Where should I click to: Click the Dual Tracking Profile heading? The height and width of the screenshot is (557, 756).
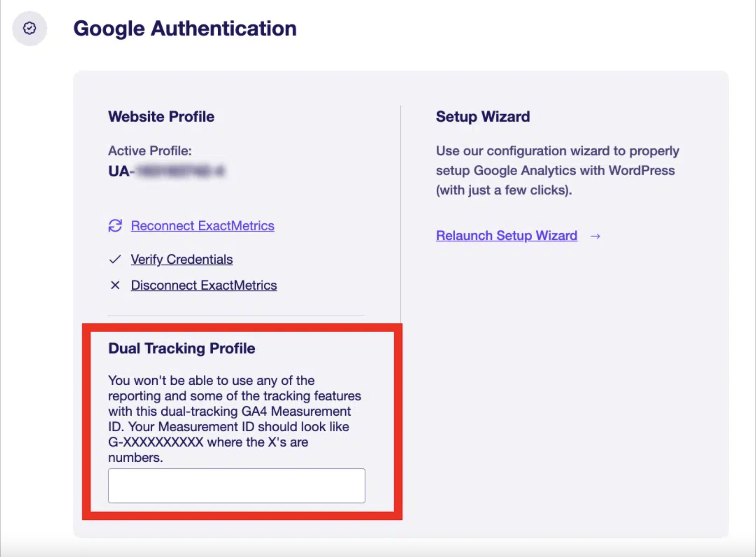coord(182,348)
